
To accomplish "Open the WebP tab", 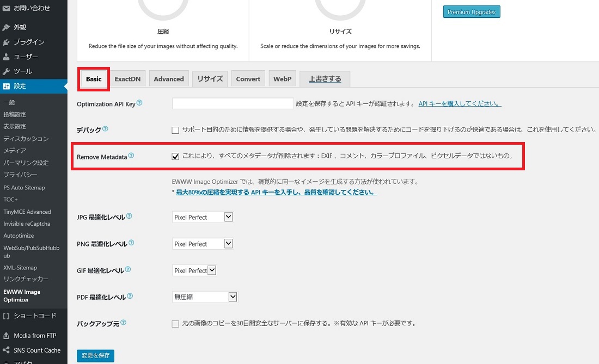I will click(x=282, y=79).
